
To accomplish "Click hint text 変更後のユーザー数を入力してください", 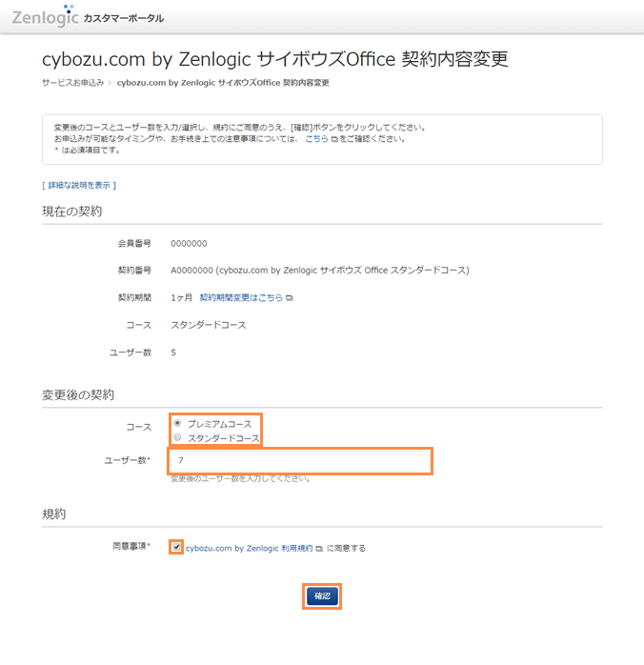I will 240,479.
